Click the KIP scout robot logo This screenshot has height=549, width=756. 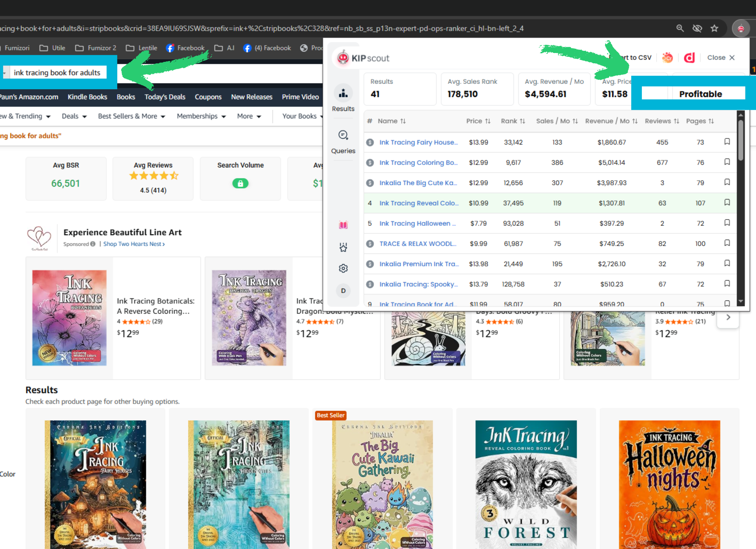pos(343,58)
